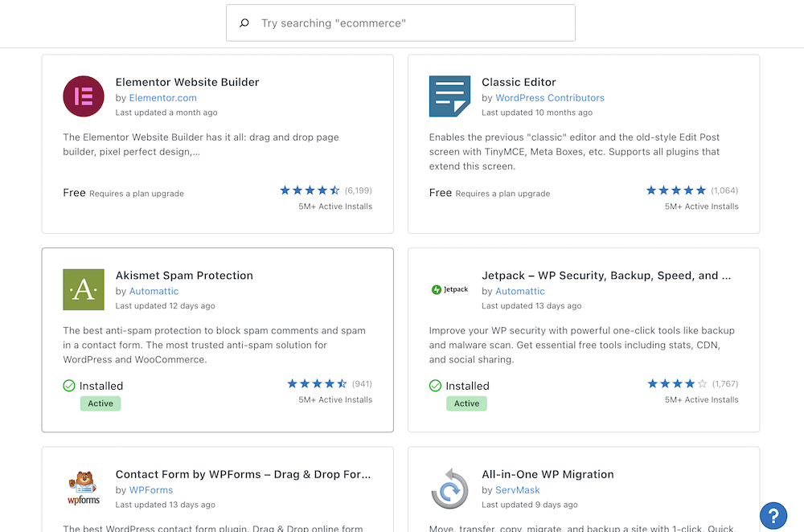The image size is (804, 532).
Task: Open the help question mark bubble
Action: 773,515
